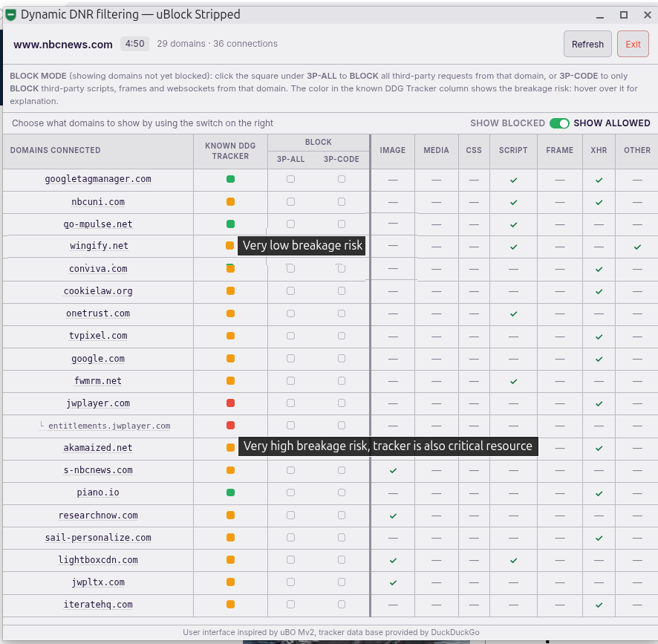Click the XHR checkmark for conviva.com
This screenshot has height=644, width=658.
599,269
